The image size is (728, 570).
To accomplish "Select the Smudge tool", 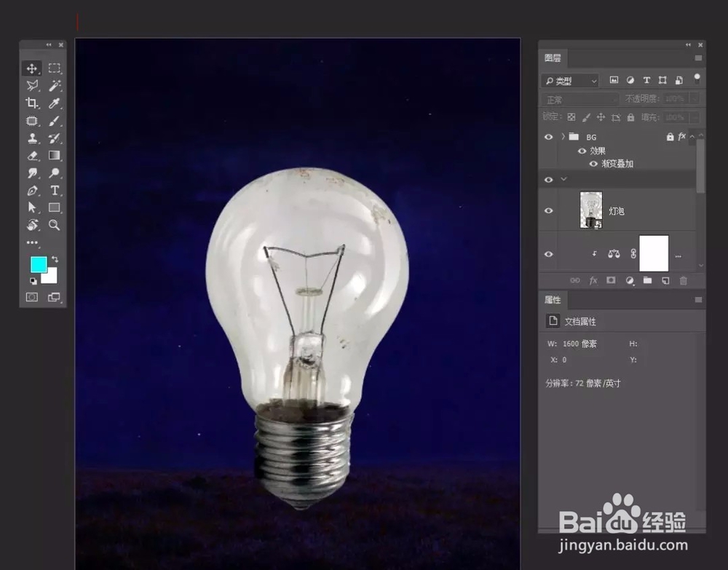I will pyautogui.click(x=32, y=173).
